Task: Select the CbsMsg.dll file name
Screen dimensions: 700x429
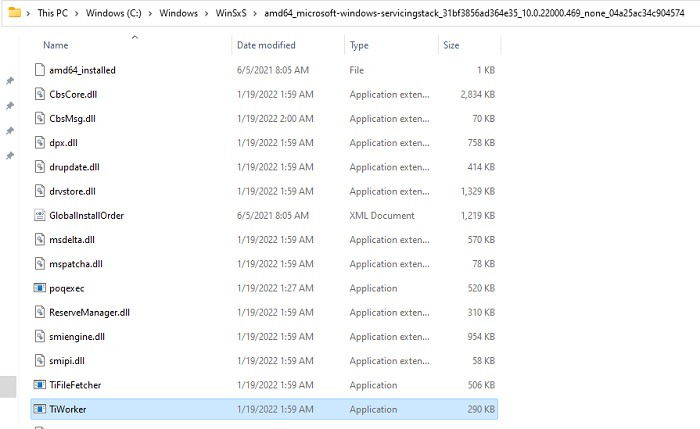Action: (x=72, y=118)
